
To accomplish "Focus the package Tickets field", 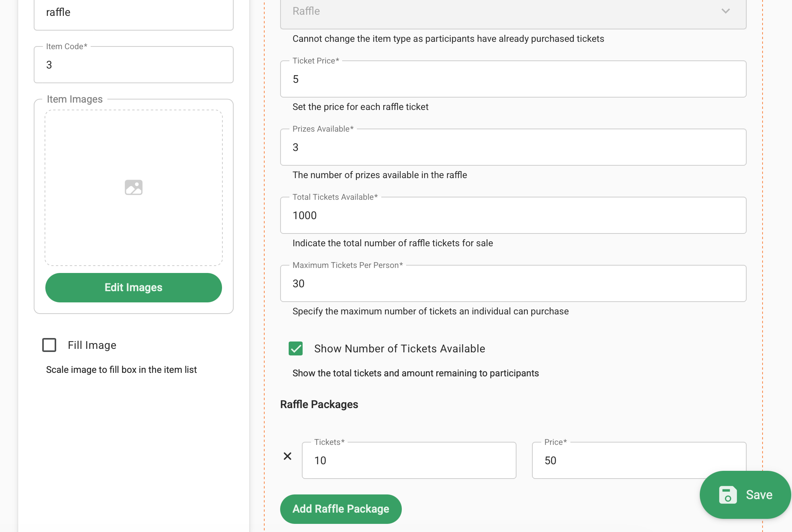I will pyautogui.click(x=409, y=461).
